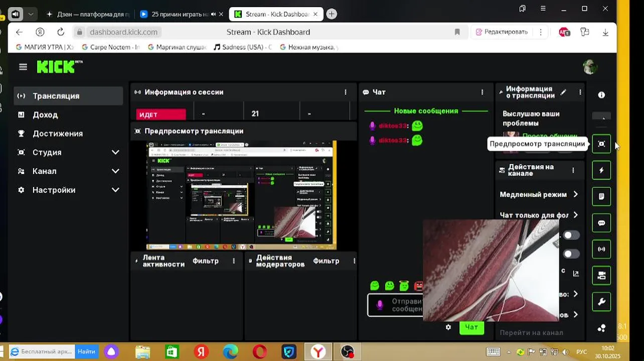This screenshot has width=644, height=361.
Task: Open the Чат panel three-dot menu
Action: (x=482, y=92)
